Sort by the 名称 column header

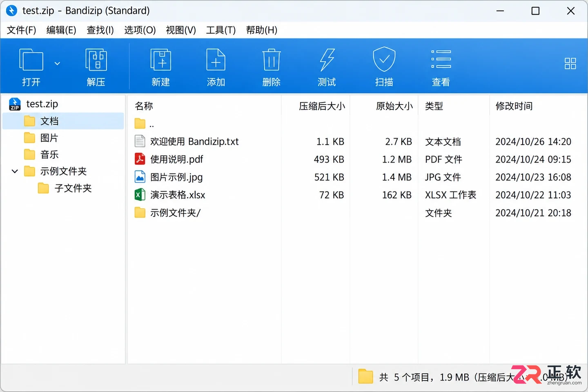144,106
